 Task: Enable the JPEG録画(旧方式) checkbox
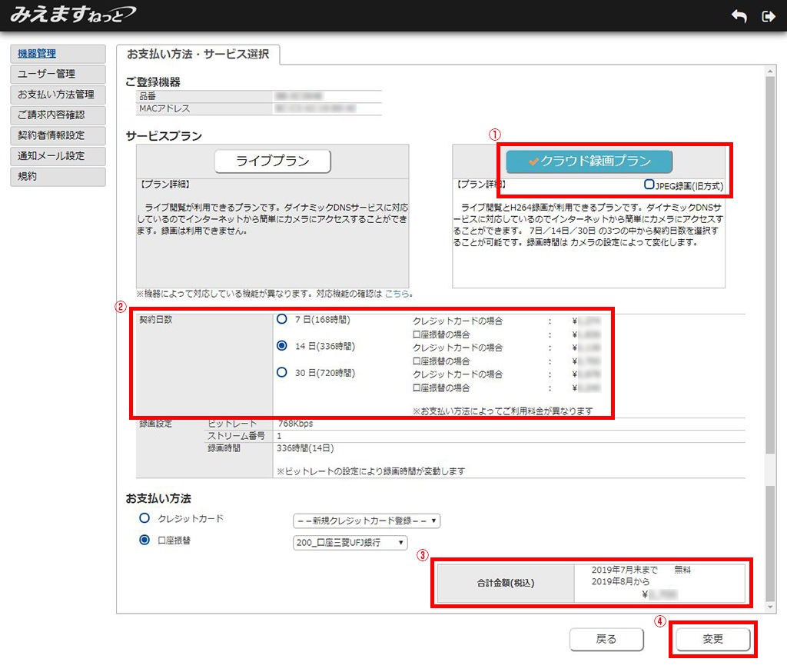point(650,185)
